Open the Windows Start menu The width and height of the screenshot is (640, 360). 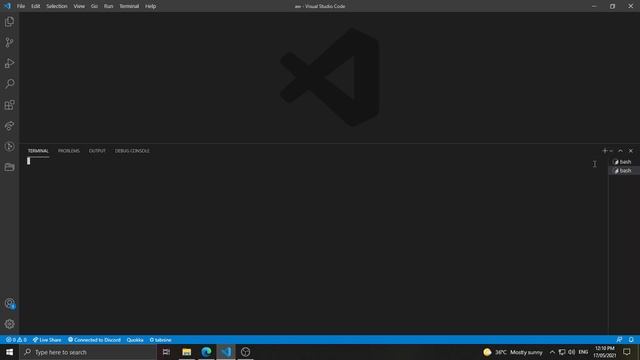coord(9,352)
